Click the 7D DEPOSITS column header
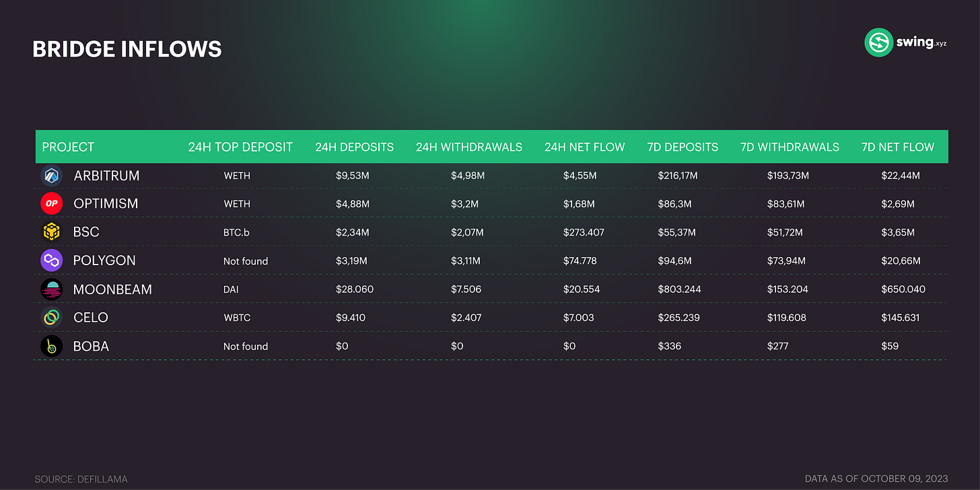Viewport: 980px width, 490px height. [682, 147]
